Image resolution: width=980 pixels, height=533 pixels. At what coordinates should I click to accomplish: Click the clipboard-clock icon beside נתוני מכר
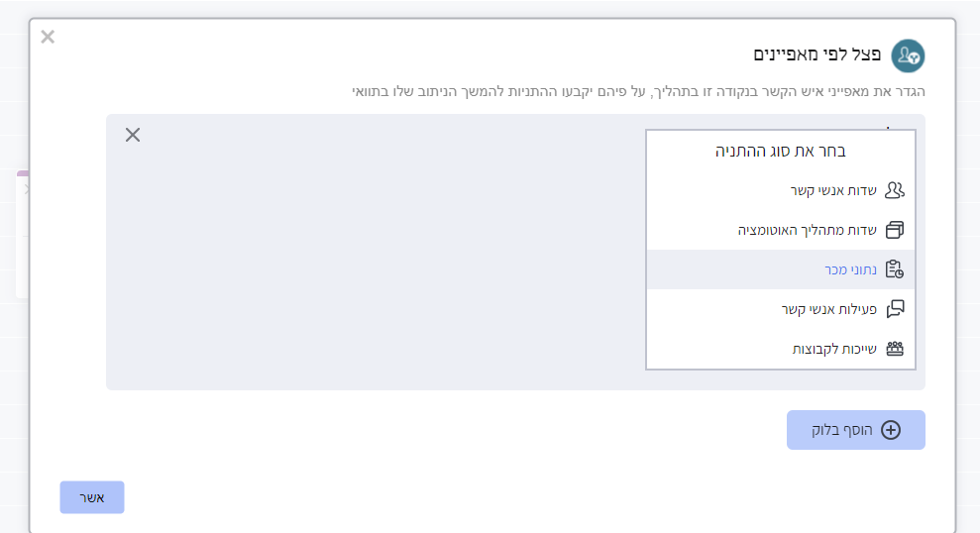click(895, 269)
